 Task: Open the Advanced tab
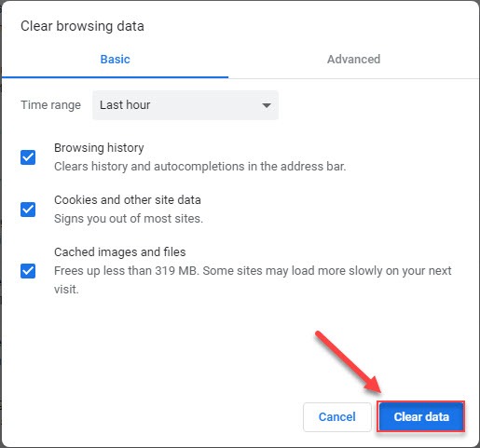pos(353,60)
